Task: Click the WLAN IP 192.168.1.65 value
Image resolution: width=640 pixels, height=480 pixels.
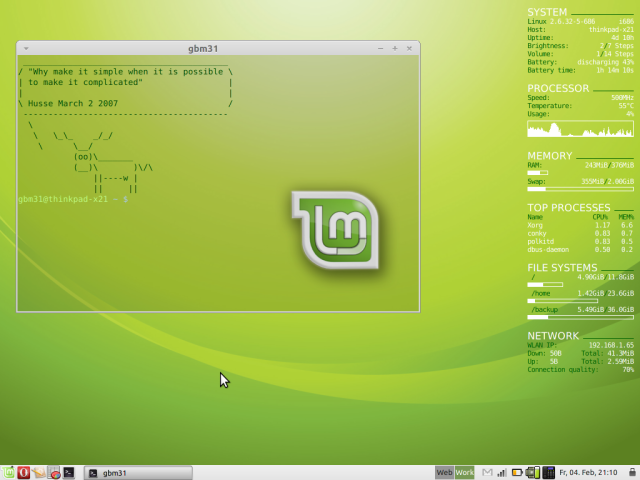Action: point(611,345)
